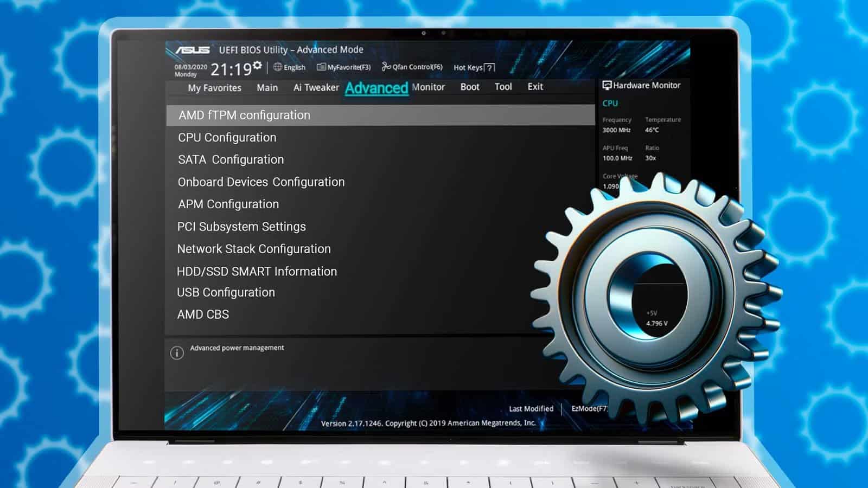Select the SATA Configuration entry
This screenshot has height=488, width=868.
[230, 159]
